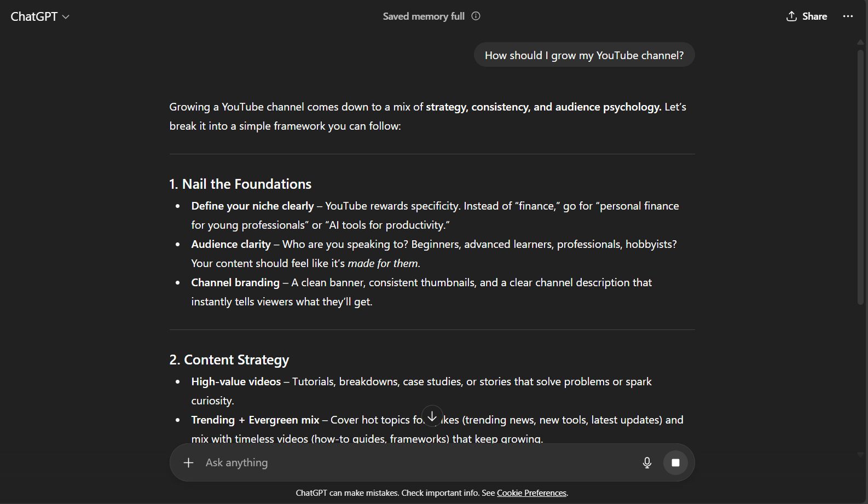The height and width of the screenshot is (504, 868).
Task: Click the scrollbar up arrow
Action: [x=860, y=42]
